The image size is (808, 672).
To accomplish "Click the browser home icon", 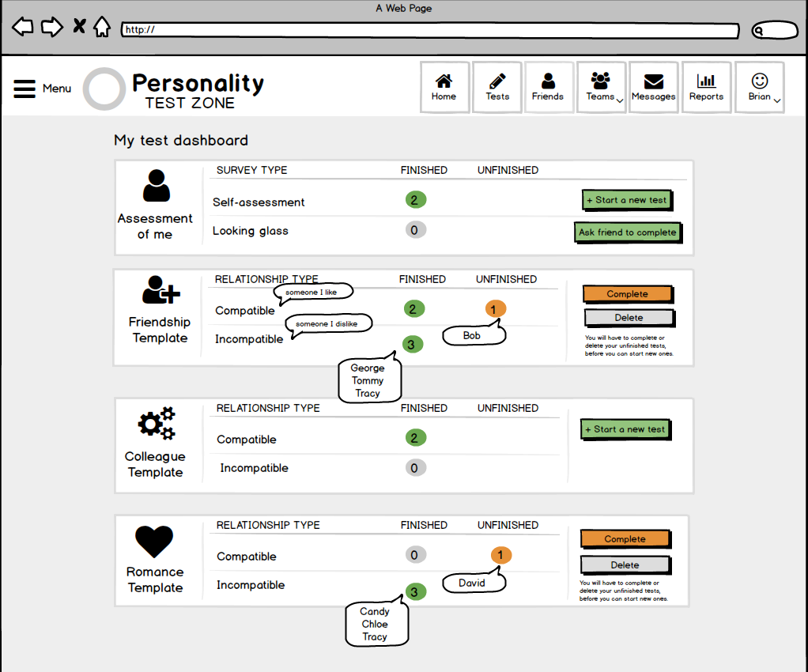I will coord(102,27).
